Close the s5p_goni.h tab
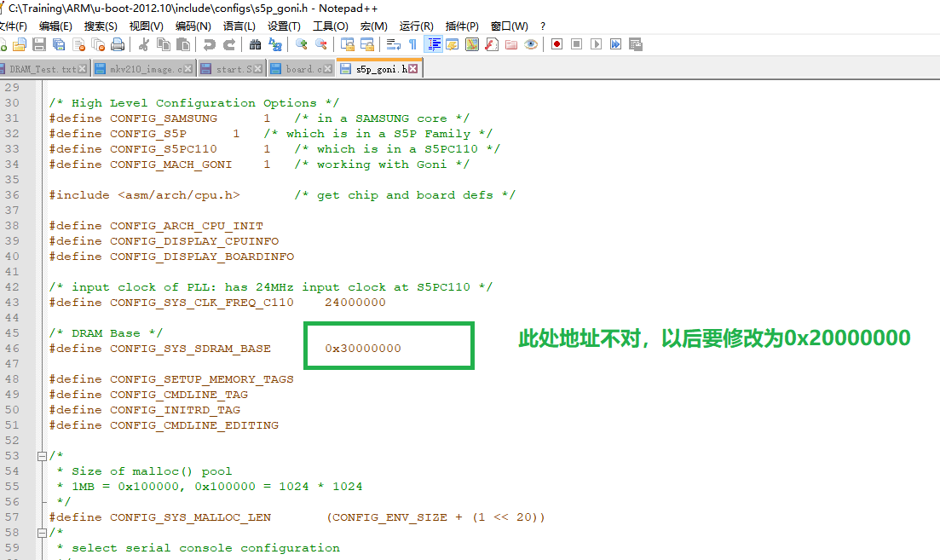This screenshot has width=940, height=560. [x=413, y=69]
